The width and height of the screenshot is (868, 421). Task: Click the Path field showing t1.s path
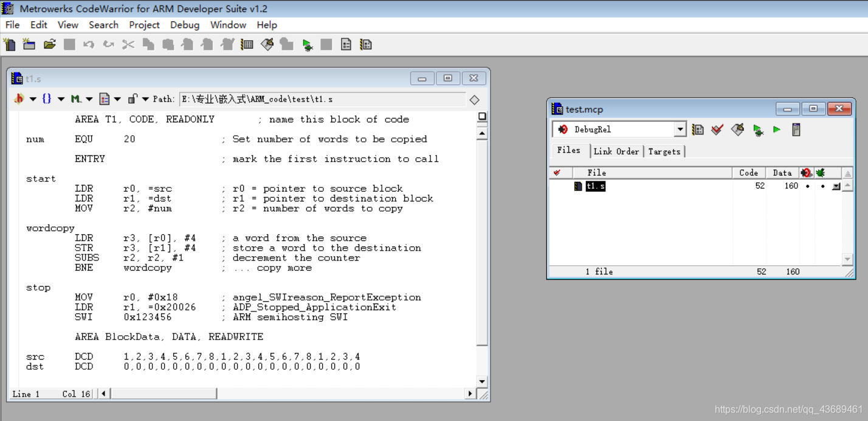click(x=322, y=99)
